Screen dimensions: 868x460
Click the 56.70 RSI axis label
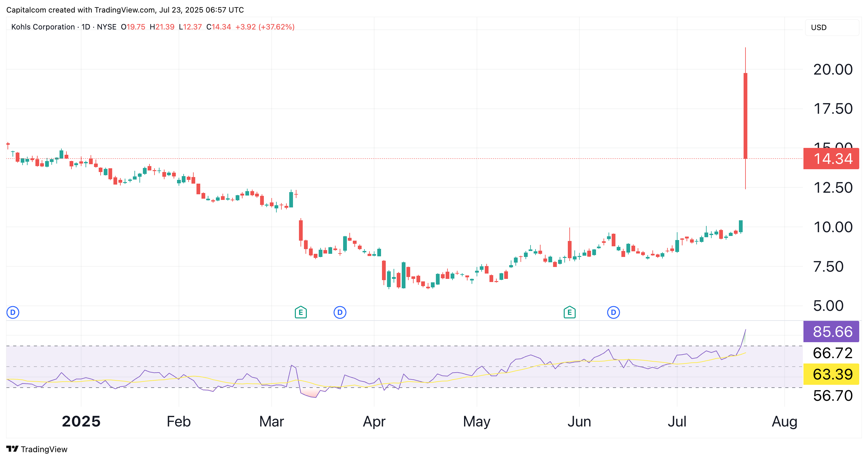pos(833,395)
